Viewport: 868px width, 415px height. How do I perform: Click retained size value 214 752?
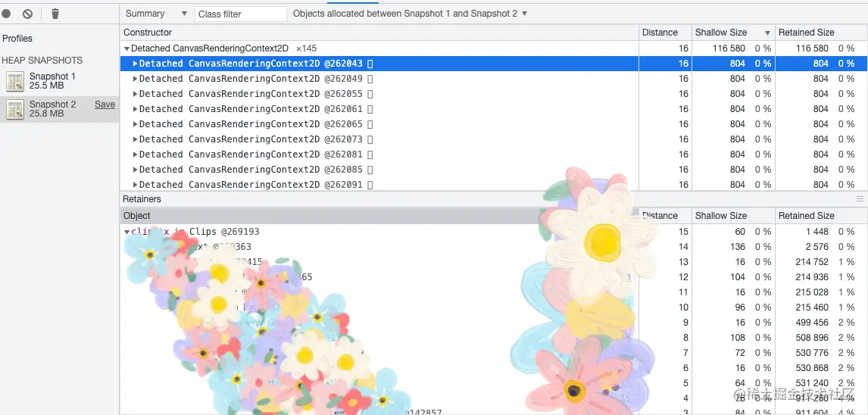(811, 262)
